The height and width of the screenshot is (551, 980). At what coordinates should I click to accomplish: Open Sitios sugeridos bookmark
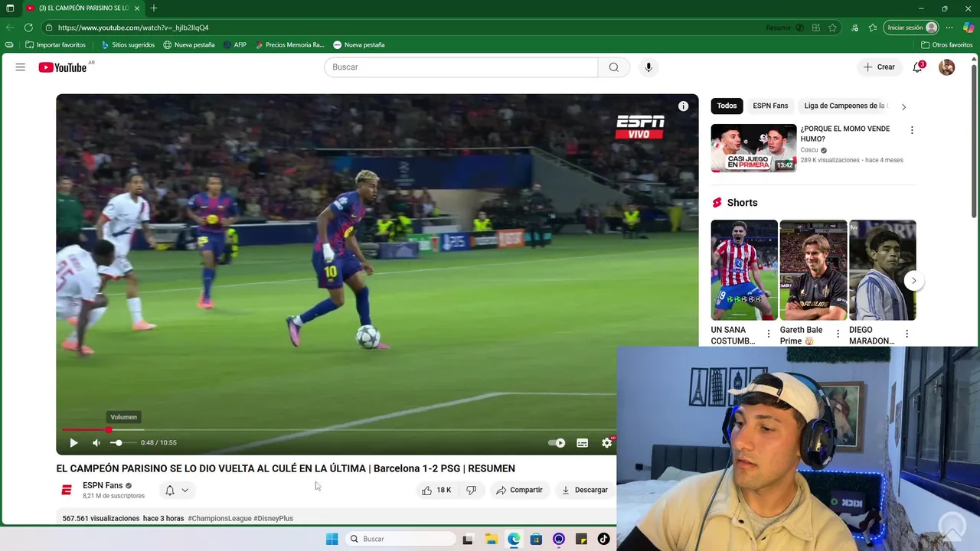128,45
